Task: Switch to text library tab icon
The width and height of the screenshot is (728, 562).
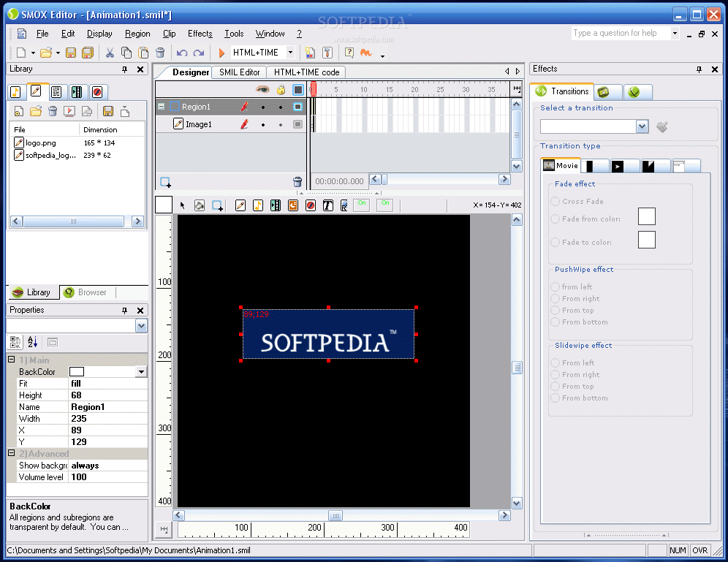Action: (x=56, y=92)
